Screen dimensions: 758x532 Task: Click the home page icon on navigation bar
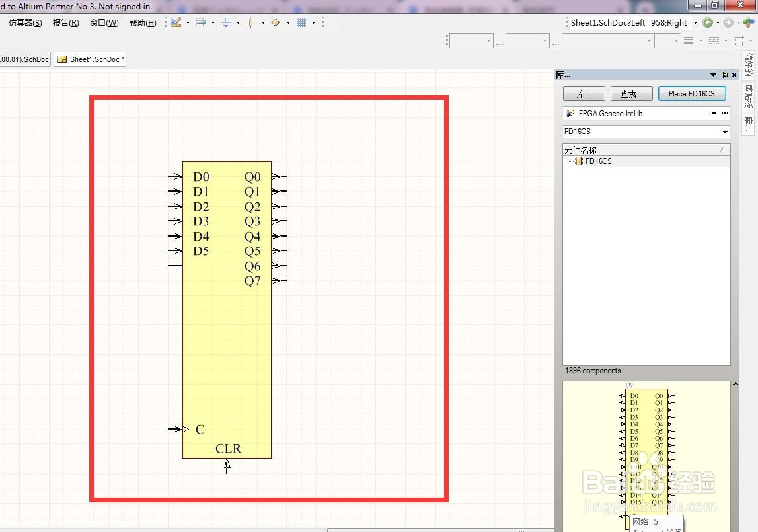748,22
